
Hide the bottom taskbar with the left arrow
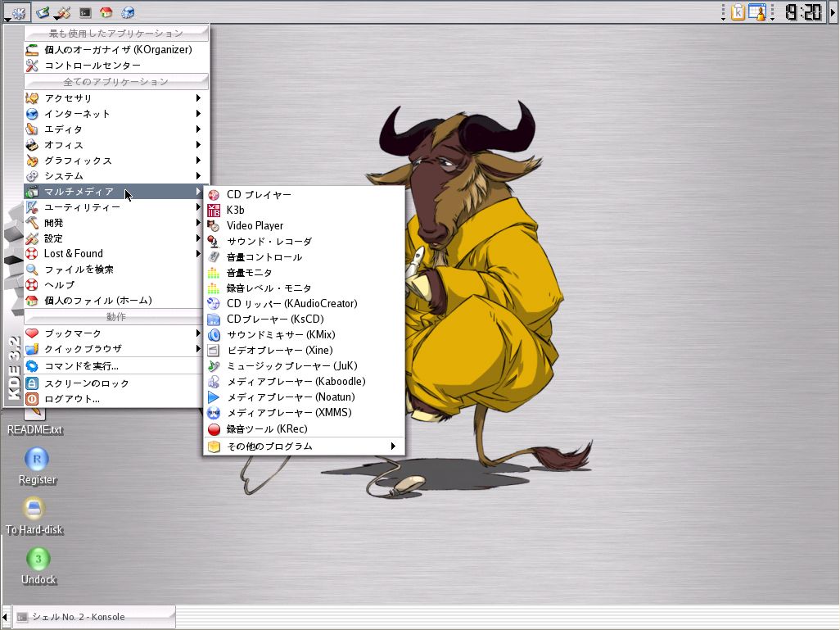tap(6, 617)
